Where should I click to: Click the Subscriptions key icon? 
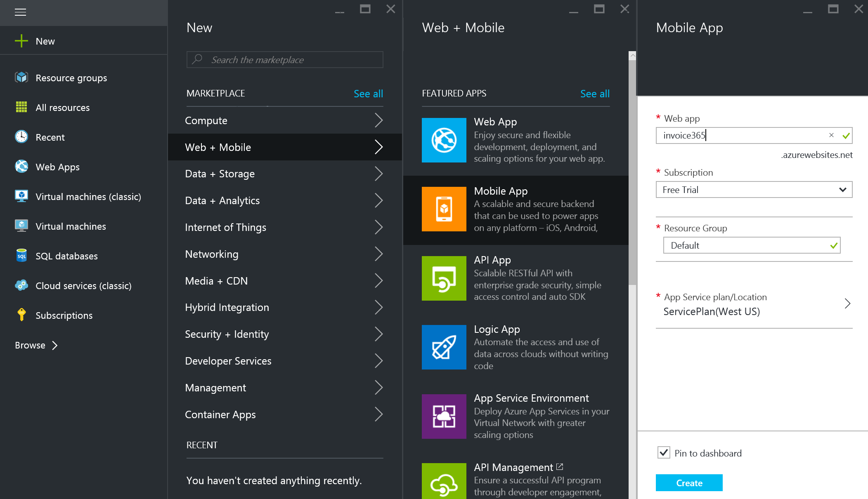21,315
